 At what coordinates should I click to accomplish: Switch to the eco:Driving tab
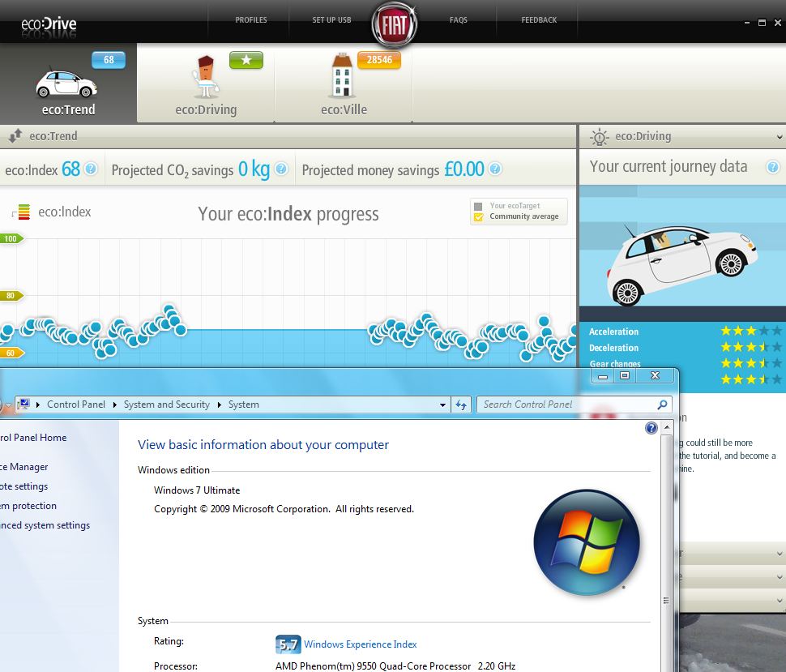click(206, 83)
